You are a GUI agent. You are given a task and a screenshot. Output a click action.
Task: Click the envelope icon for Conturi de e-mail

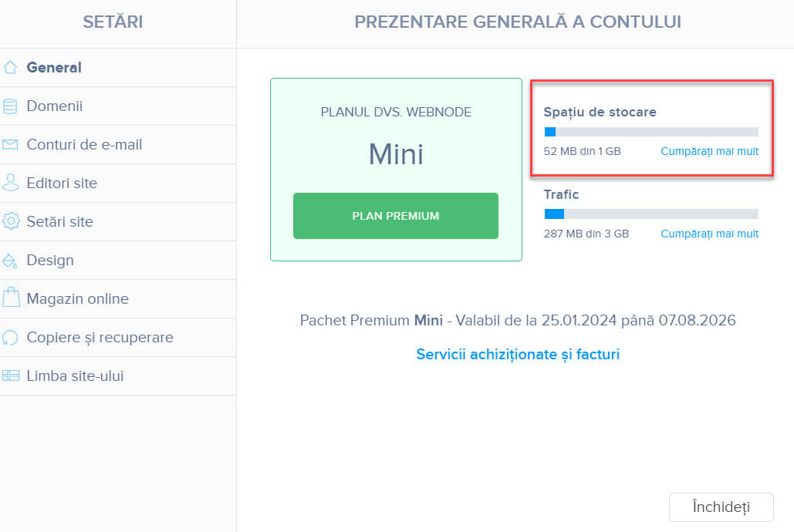(10, 144)
